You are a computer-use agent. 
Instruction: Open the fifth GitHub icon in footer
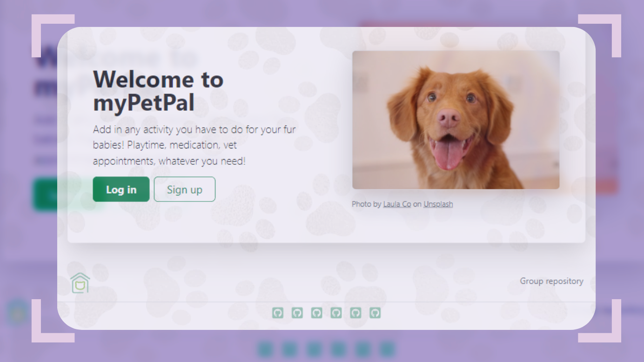[x=356, y=313]
